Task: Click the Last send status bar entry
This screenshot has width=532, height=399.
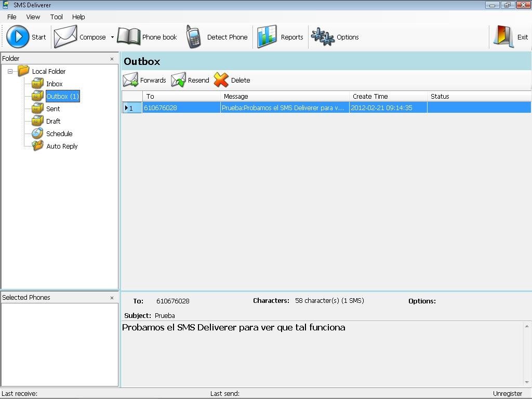Action: click(x=225, y=394)
